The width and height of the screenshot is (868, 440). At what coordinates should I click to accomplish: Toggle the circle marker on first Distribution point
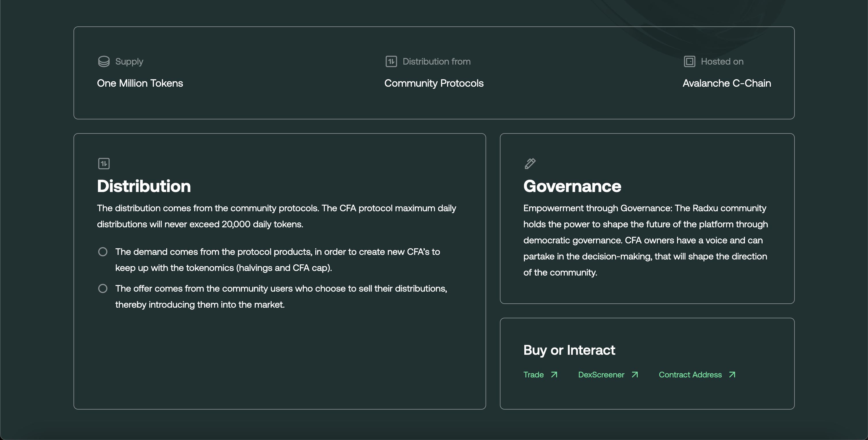[103, 251]
